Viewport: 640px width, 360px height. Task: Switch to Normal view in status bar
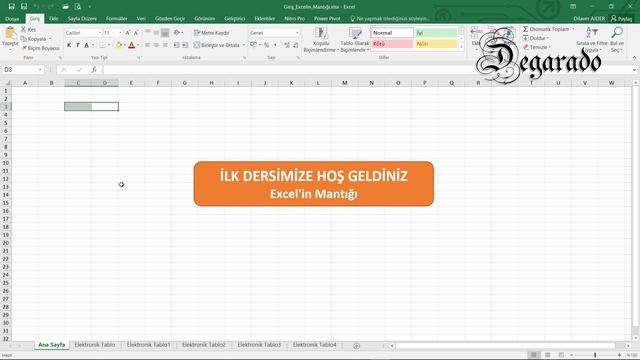coord(534,355)
